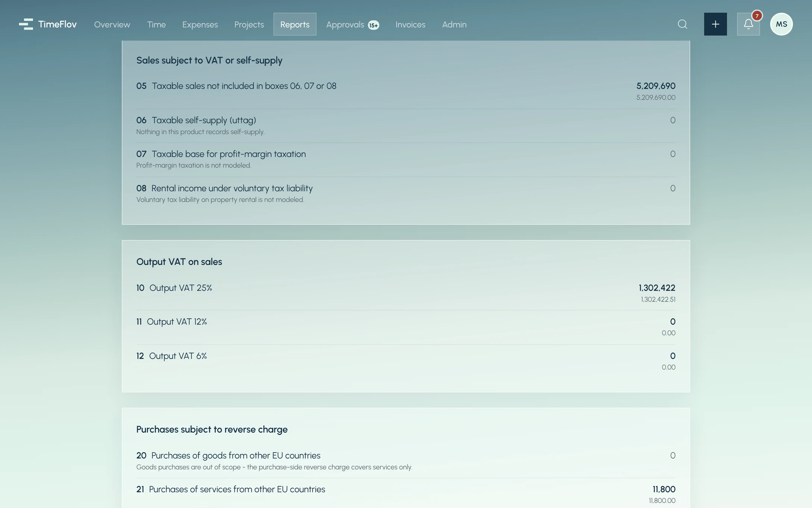Viewport: 812px width, 508px height.
Task: Click the 15+ badge beside Approvals
Action: (x=374, y=25)
